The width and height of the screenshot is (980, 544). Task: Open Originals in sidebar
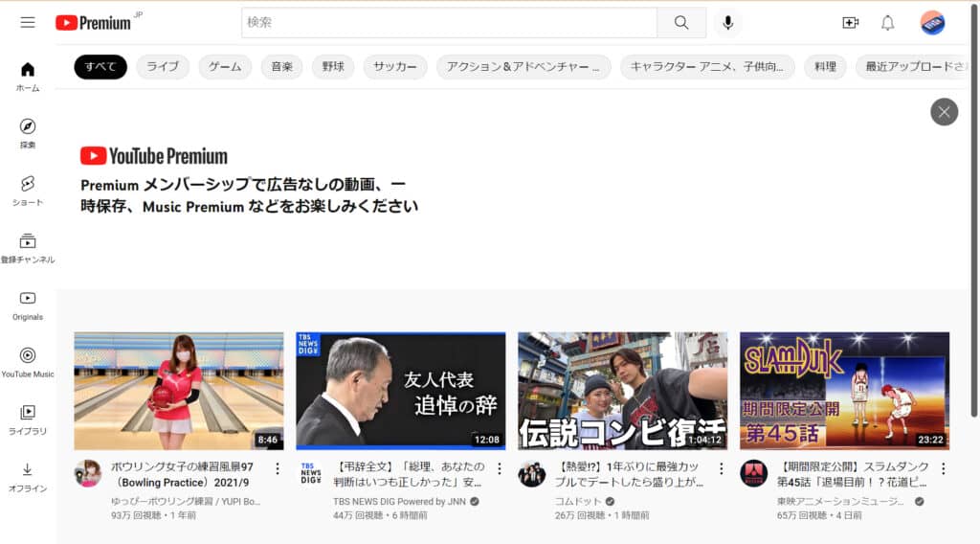click(28, 306)
